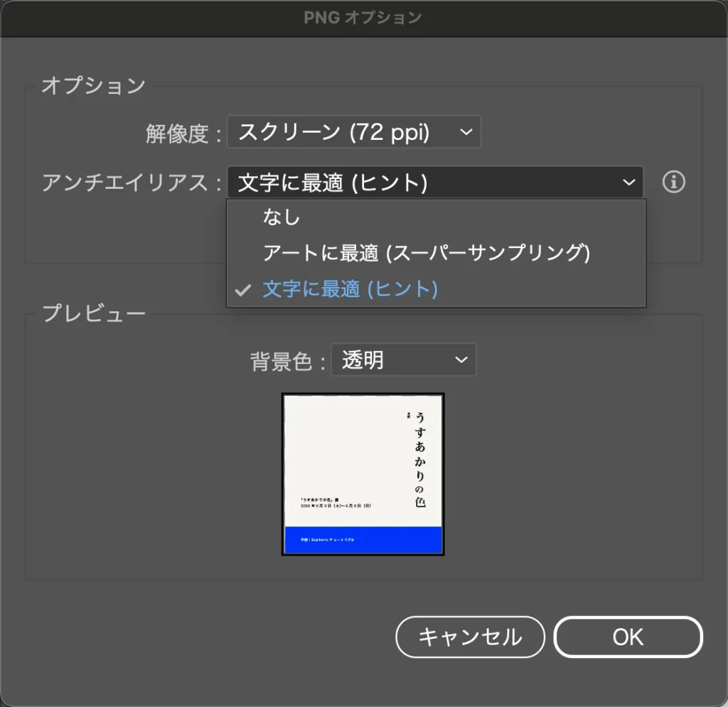Image resolution: width=728 pixels, height=707 pixels.
Task: Select checked 文字に最適 (ヒント) list item
Action: (436, 289)
